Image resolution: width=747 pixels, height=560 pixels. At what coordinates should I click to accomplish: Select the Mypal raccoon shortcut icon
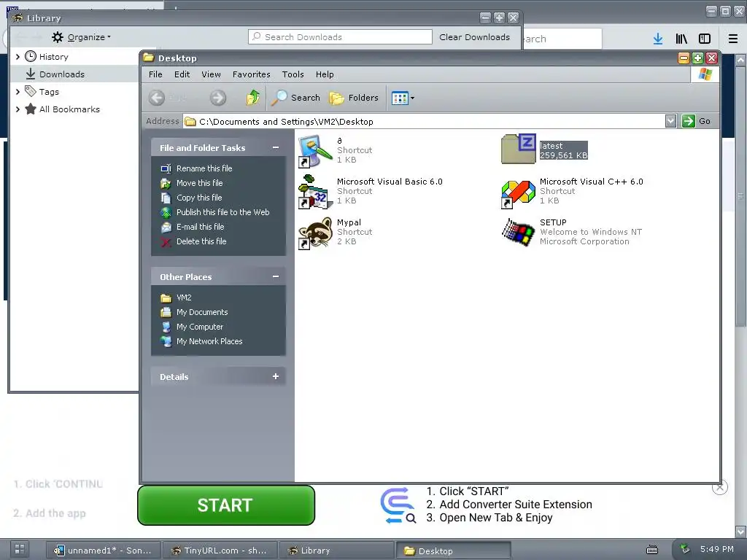click(x=315, y=233)
